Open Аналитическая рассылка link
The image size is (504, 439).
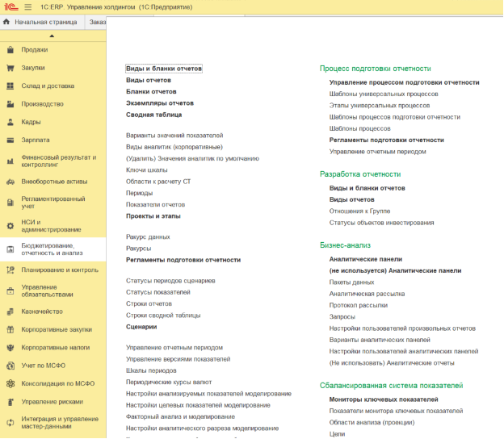(x=367, y=294)
